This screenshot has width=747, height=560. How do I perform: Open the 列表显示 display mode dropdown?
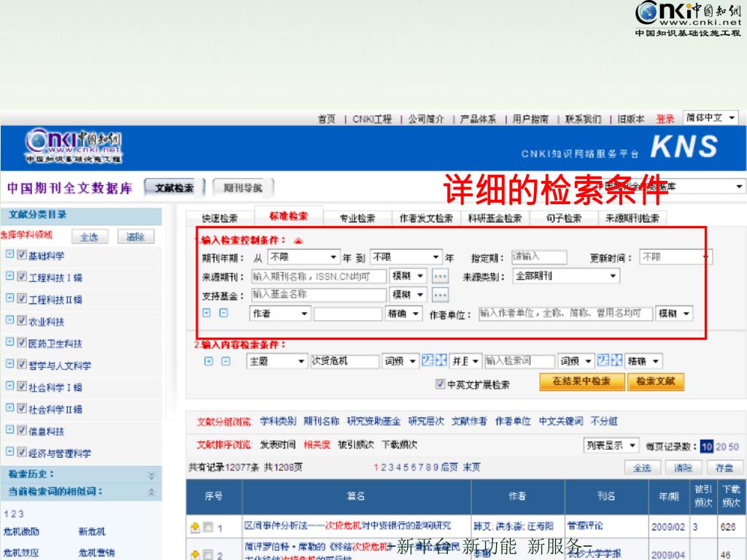(611, 446)
